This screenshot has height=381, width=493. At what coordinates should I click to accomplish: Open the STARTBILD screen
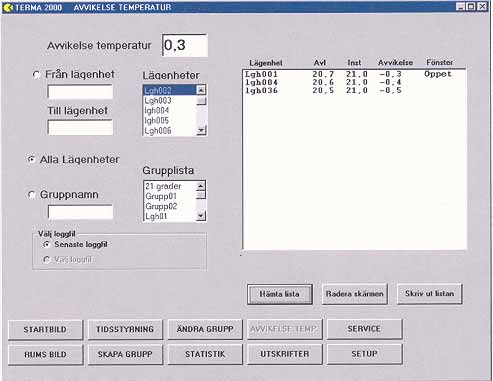[45, 330]
